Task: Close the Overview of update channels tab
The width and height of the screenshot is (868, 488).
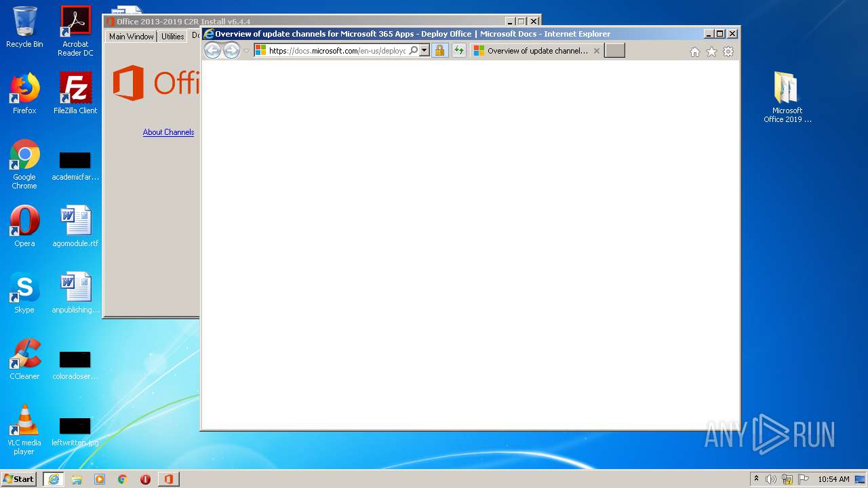Action: 597,51
